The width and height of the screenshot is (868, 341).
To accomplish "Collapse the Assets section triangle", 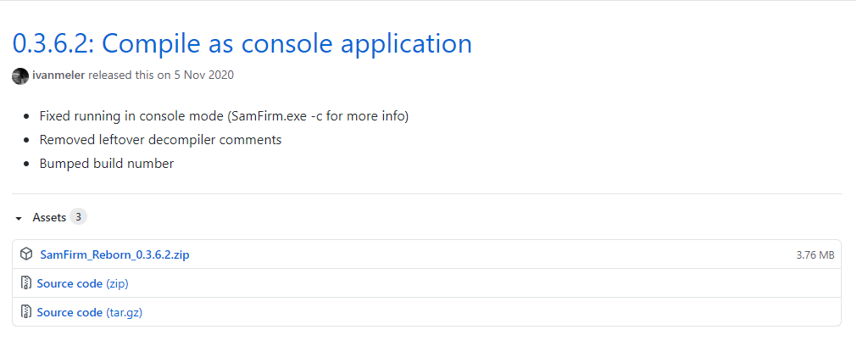I will pyautogui.click(x=19, y=219).
